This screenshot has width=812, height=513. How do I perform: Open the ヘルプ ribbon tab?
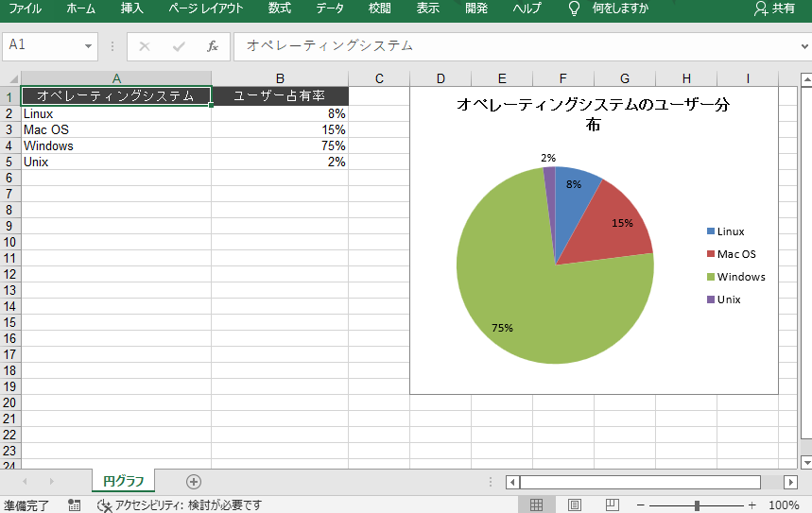pyautogui.click(x=527, y=9)
